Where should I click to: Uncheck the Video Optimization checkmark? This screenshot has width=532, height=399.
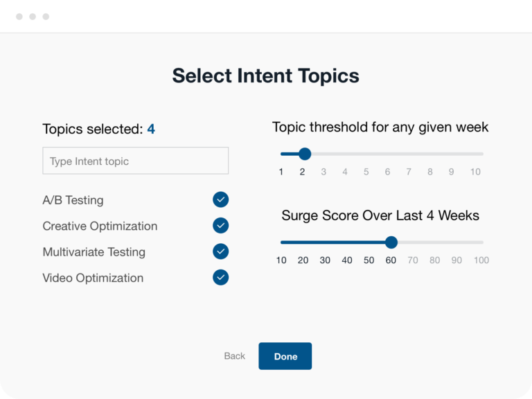tap(220, 278)
